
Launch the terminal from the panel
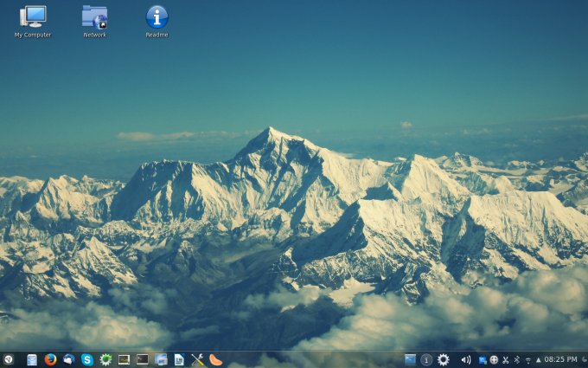tap(142, 359)
